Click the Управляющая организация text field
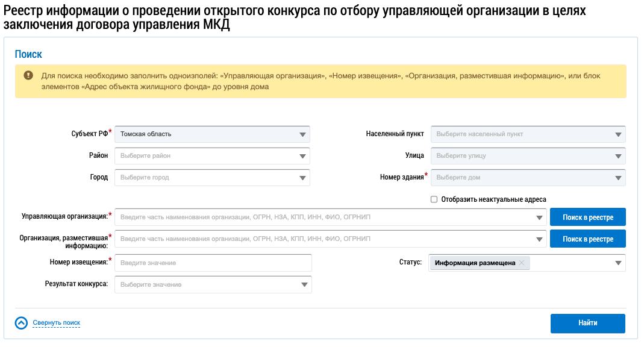Screen dimensions: 644x347 [x=325, y=217]
